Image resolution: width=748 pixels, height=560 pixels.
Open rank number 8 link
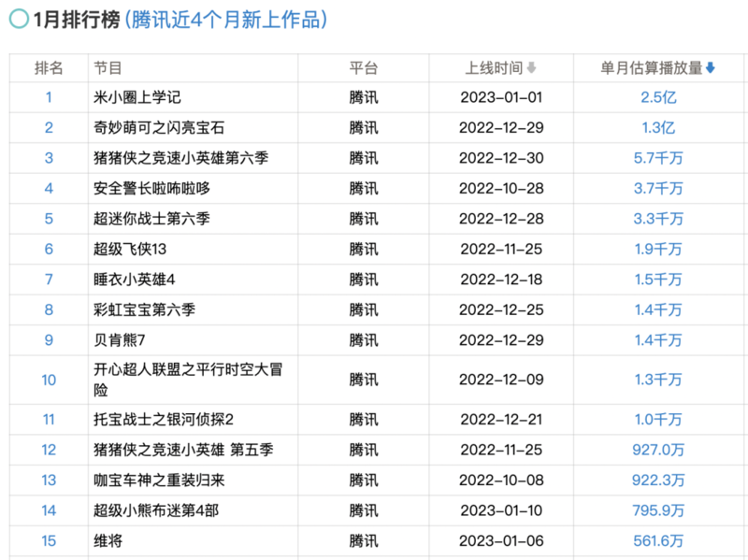[x=49, y=310]
